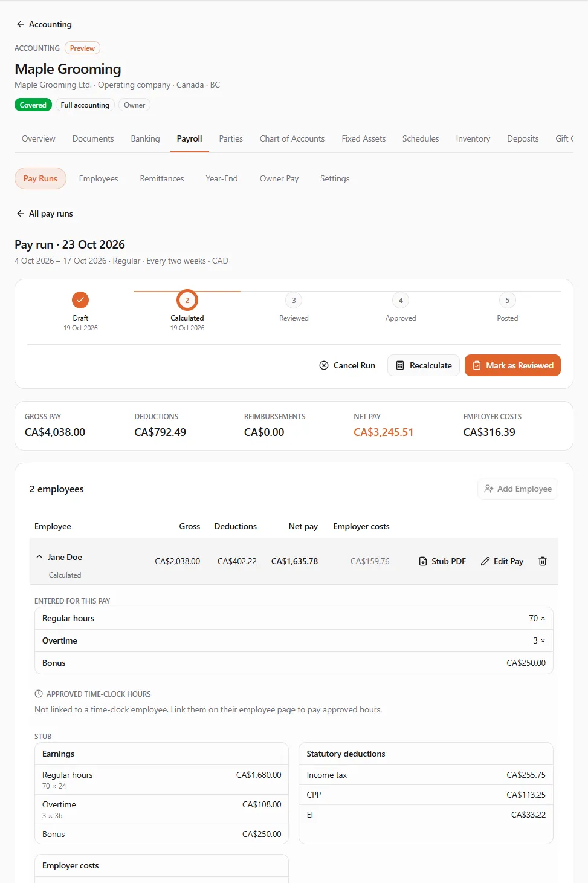
Task: Switch to the Documents tab
Action: coord(93,138)
